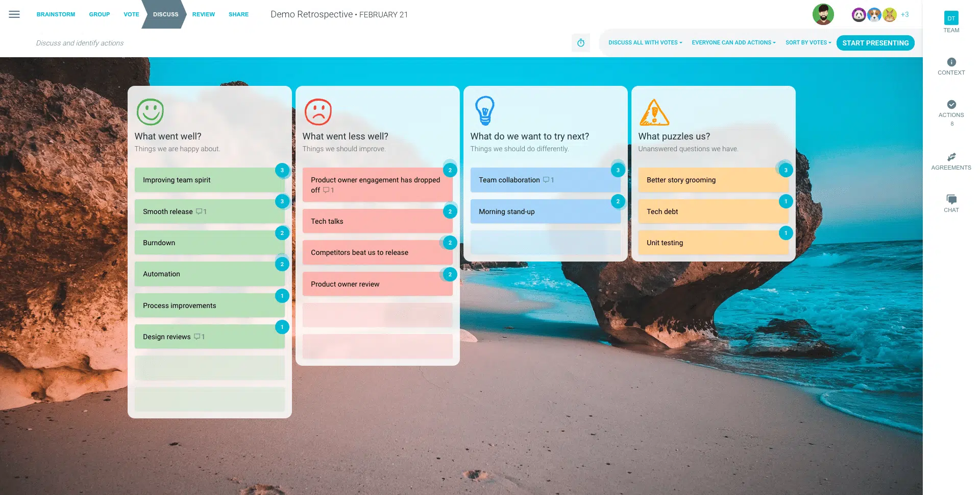Switch to the Brainstorm stage tab
Image resolution: width=980 pixels, height=495 pixels.
point(56,14)
